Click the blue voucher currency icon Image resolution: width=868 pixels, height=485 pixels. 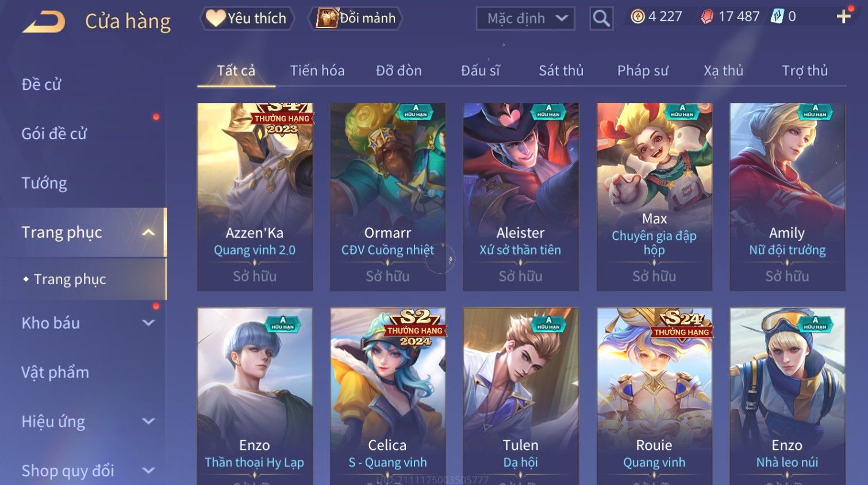(x=777, y=17)
